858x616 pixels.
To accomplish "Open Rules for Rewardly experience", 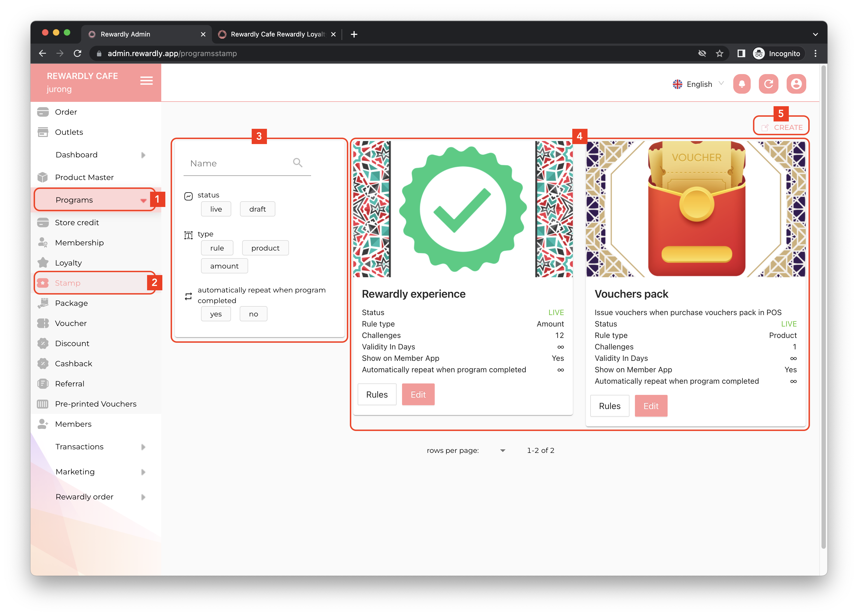I will 377,394.
